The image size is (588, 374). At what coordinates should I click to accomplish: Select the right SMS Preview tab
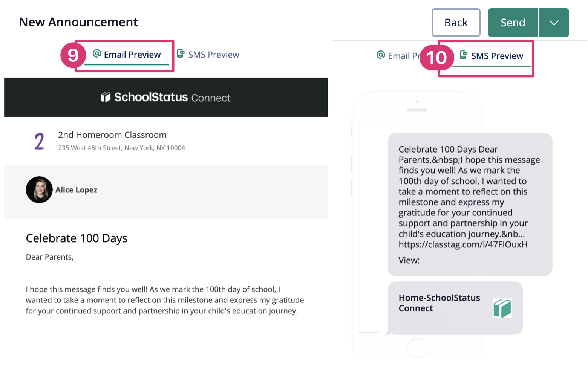pos(497,56)
